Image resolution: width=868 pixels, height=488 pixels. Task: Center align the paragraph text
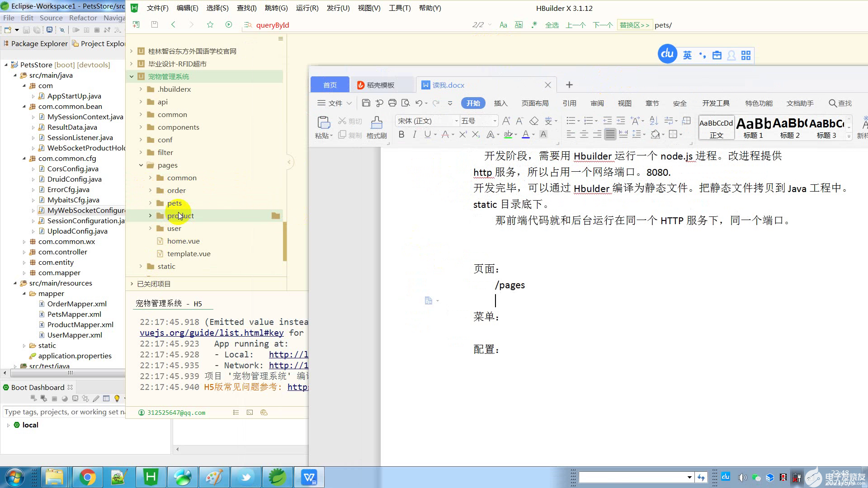(584, 134)
